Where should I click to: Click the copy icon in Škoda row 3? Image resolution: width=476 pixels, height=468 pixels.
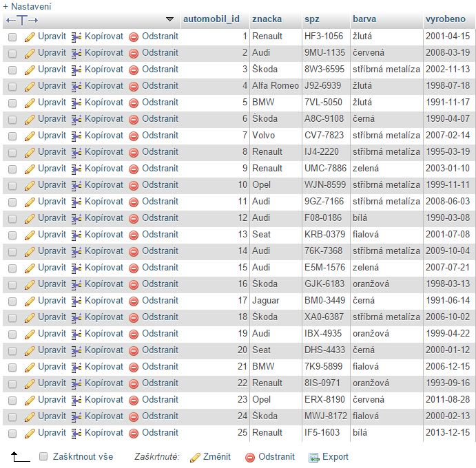pyautogui.click(x=76, y=70)
